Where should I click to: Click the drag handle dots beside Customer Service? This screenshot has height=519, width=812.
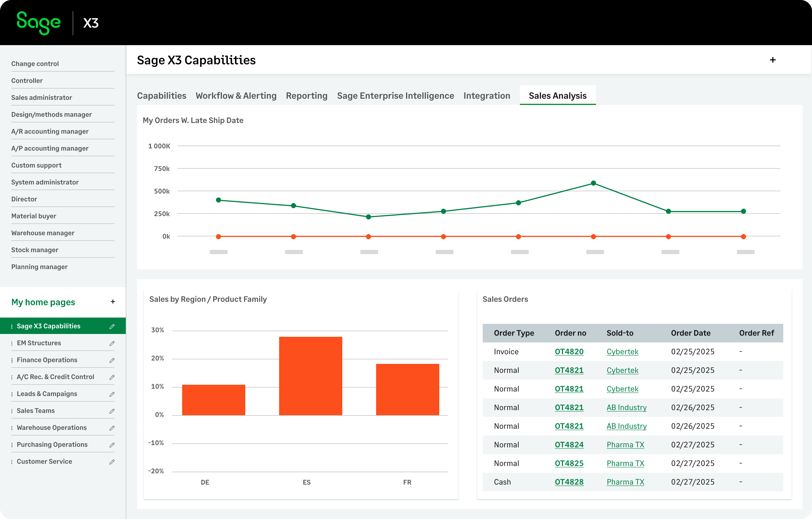pyautogui.click(x=12, y=462)
